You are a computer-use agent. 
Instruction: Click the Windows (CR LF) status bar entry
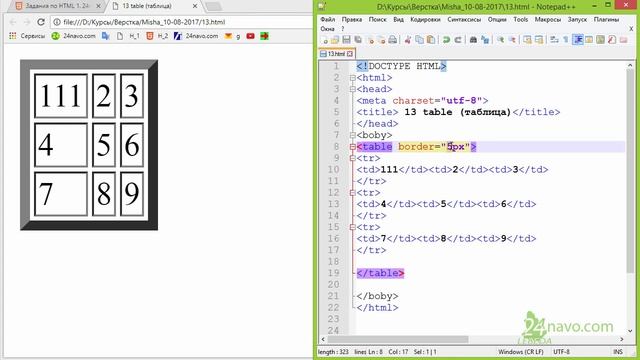coord(520,351)
